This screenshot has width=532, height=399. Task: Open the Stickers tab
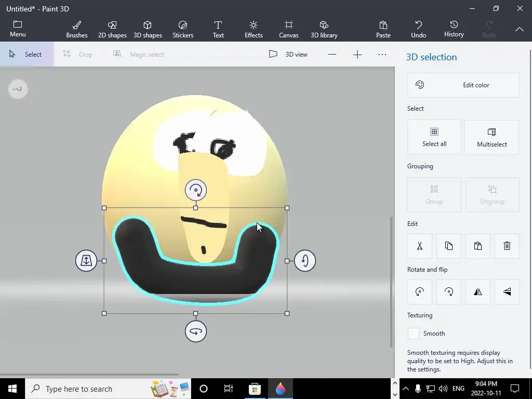(x=183, y=30)
